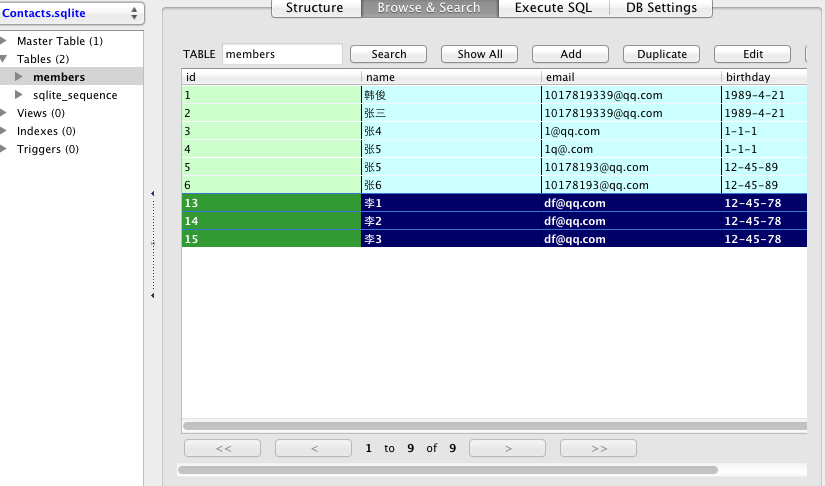Click the Triggers (0) label

[48, 149]
